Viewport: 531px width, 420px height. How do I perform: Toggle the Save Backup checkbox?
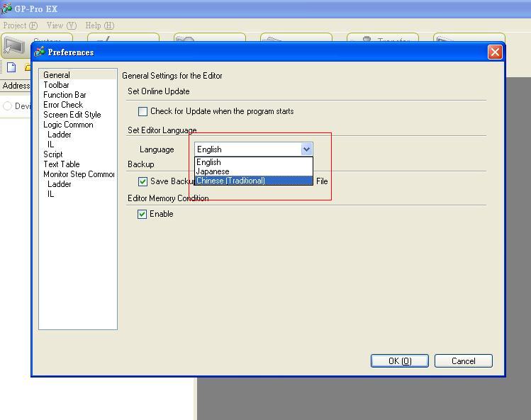142,181
